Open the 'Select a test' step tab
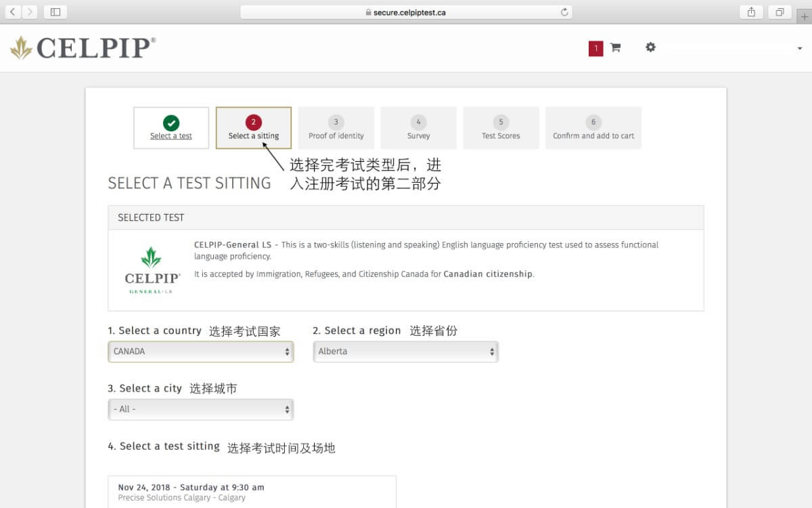Viewport: 812px width, 508px height. (x=171, y=127)
